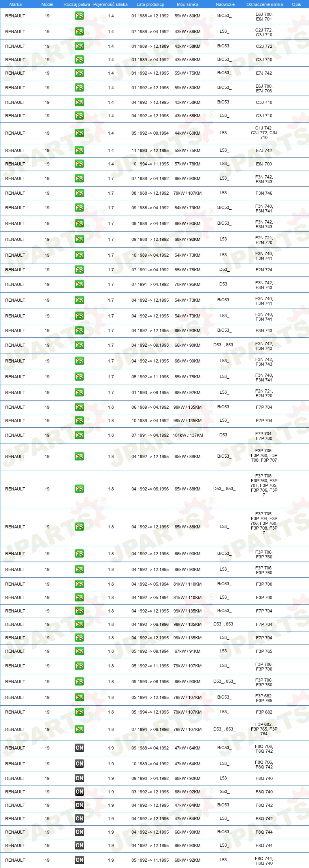Click the diesel ON icon in the S53_ row
Viewport: 309px width, 868px height.
(79, 792)
